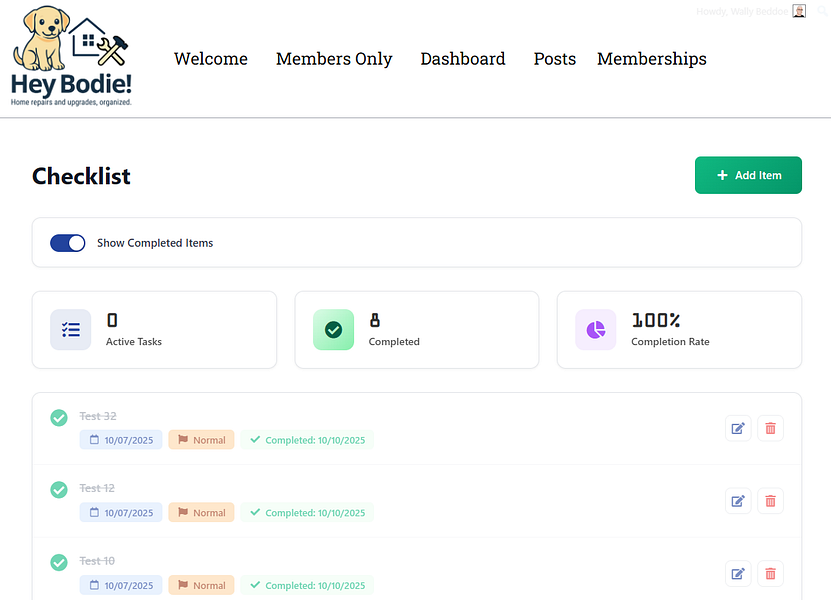Delete the Test 10 item

click(770, 573)
